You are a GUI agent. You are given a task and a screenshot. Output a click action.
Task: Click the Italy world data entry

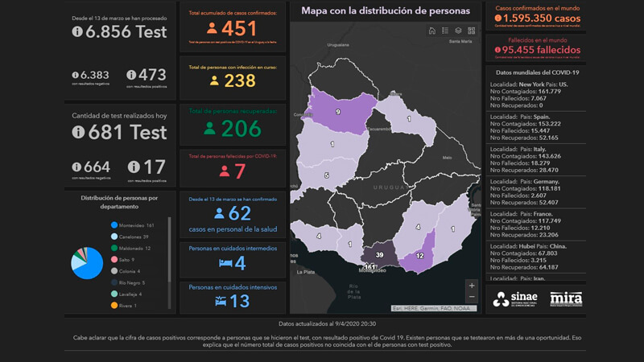point(535,159)
